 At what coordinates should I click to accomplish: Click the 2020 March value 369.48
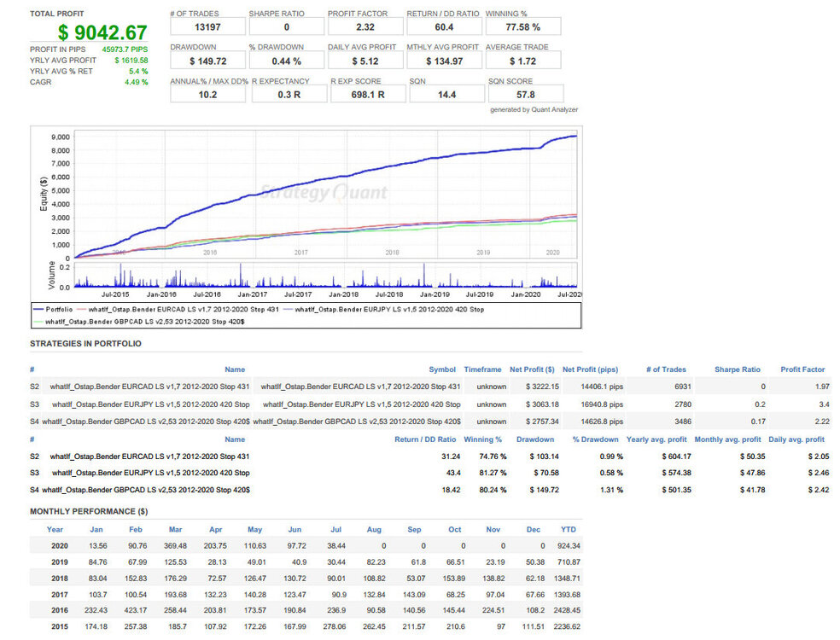(175, 546)
